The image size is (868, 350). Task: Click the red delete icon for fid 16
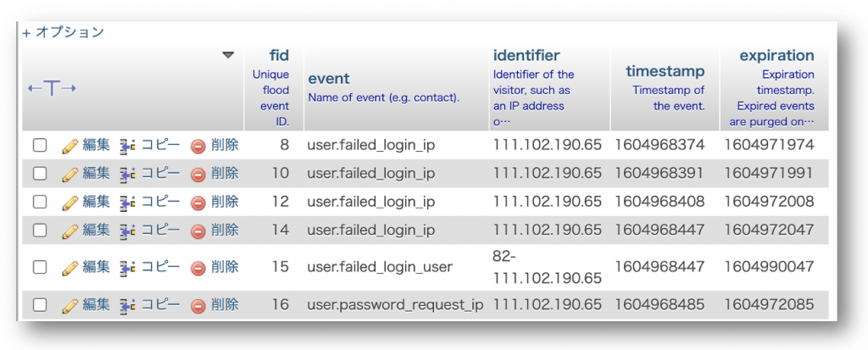(198, 305)
